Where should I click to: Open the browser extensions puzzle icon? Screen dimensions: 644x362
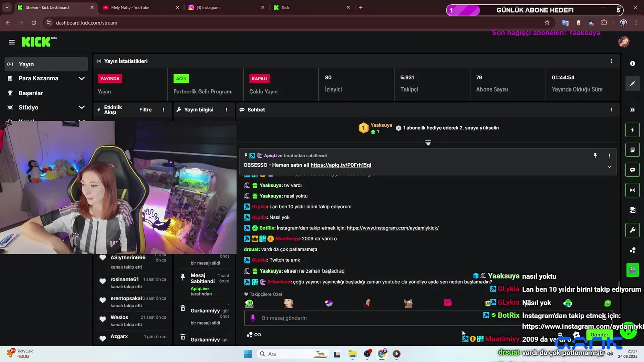604,23
